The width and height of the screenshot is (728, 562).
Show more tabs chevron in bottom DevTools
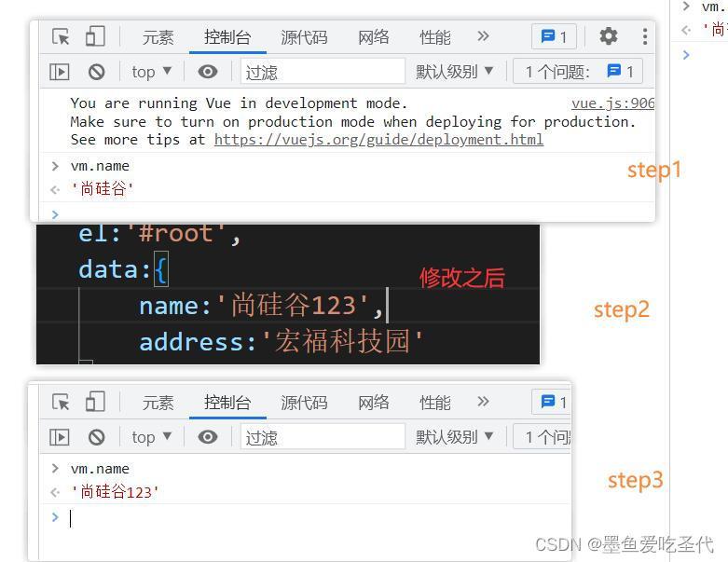484,402
